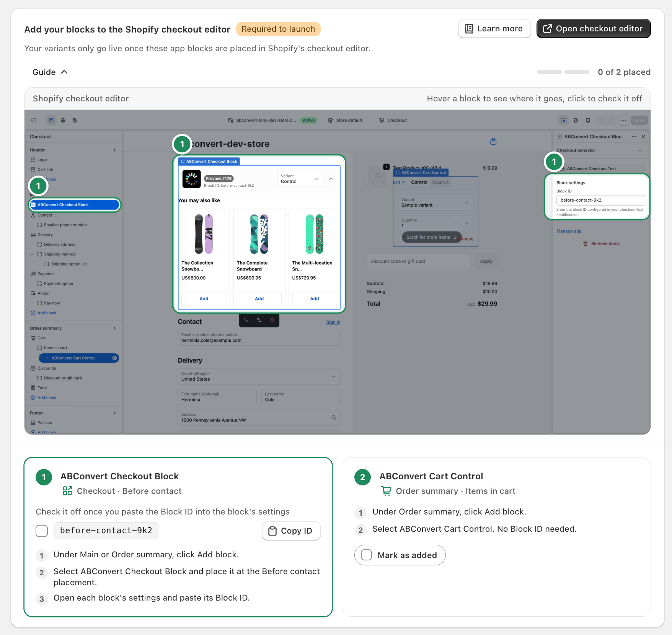This screenshot has width=672, height=635.
Task: Click The Complete Snowboard thumbnail
Action: 259,234
